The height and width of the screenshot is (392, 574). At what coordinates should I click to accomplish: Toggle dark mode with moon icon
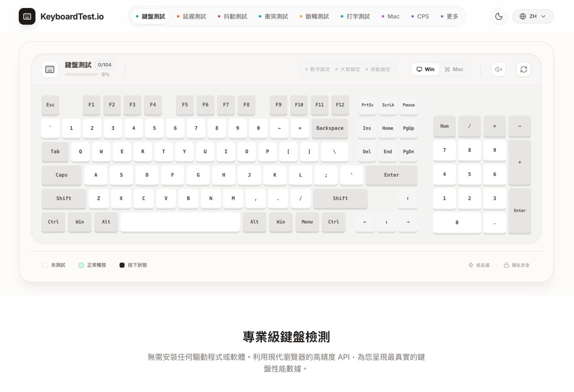coord(499,17)
